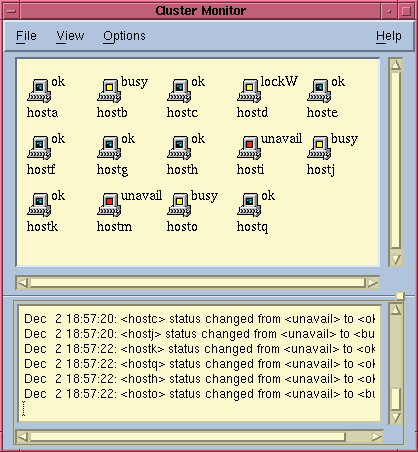Open the File menu
The height and width of the screenshot is (452, 418).
[x=26, y=36]
